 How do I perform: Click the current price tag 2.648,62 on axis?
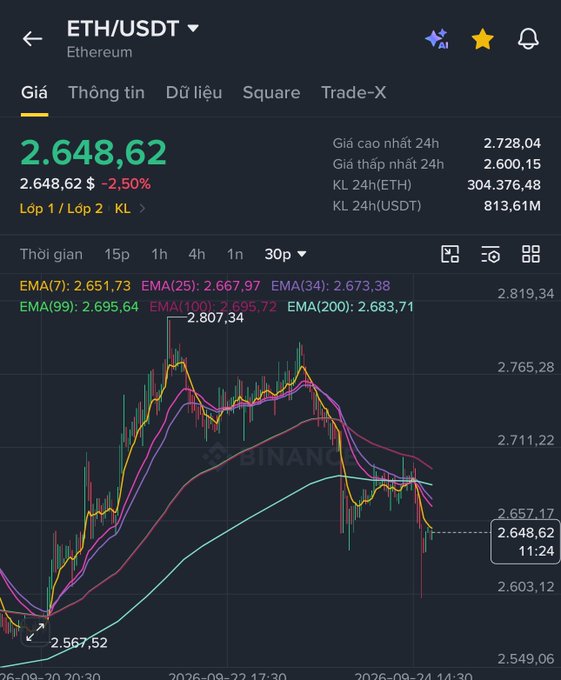(x=525, y=542)
